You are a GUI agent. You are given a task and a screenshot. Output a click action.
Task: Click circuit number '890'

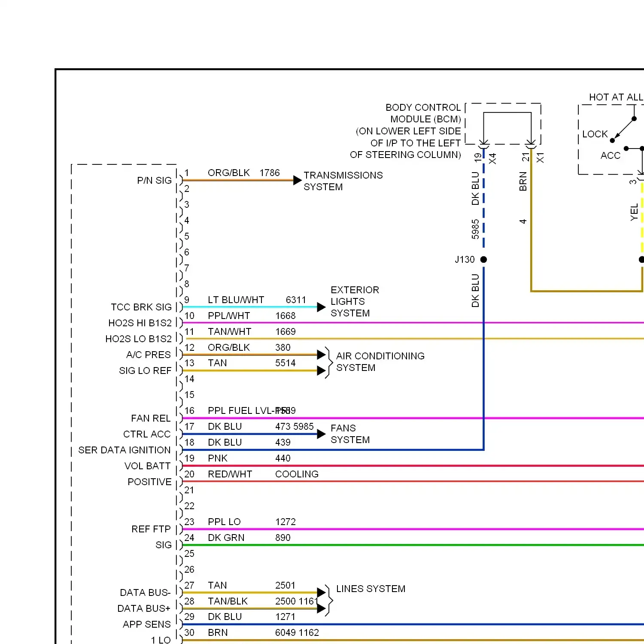pos(283,538)
